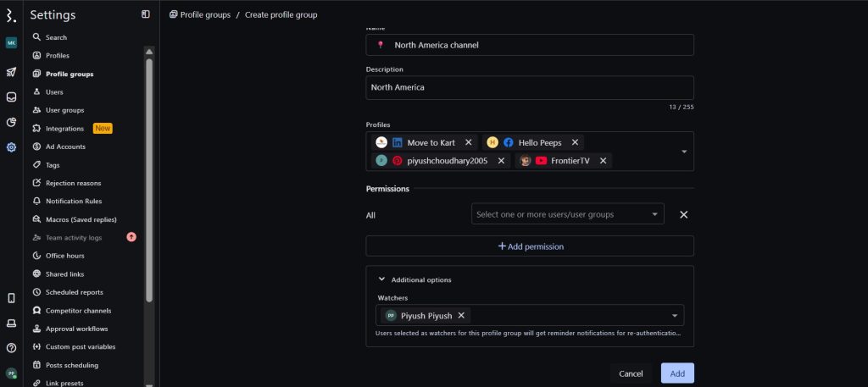This screenshot has width=868, height=387.
Task: Click the Name input field
Action: coord(530,45)
